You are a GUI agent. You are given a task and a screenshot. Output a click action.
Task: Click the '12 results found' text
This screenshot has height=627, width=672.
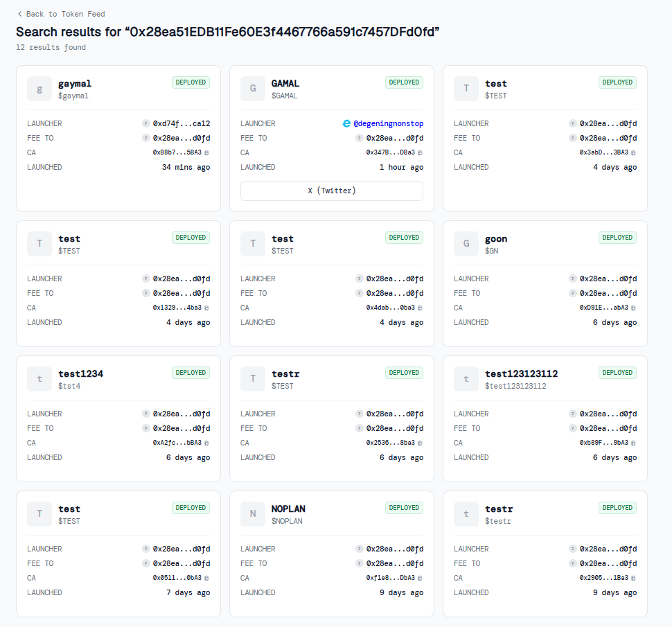click(51, 47)
